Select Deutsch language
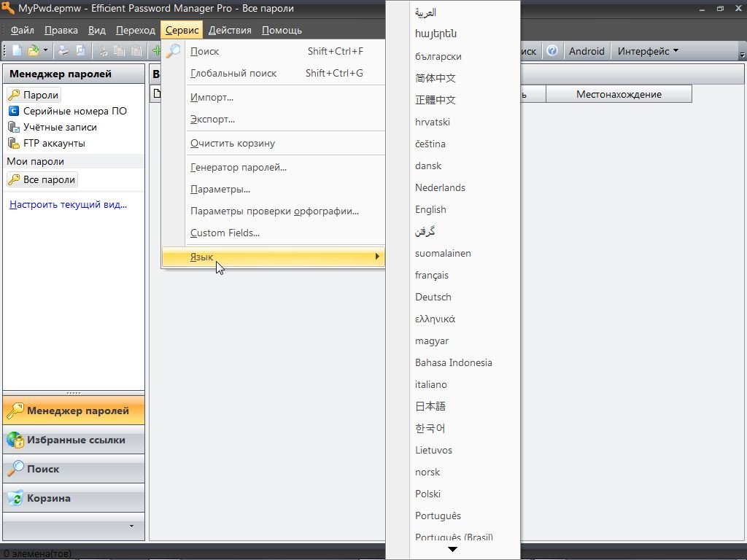 453,297
